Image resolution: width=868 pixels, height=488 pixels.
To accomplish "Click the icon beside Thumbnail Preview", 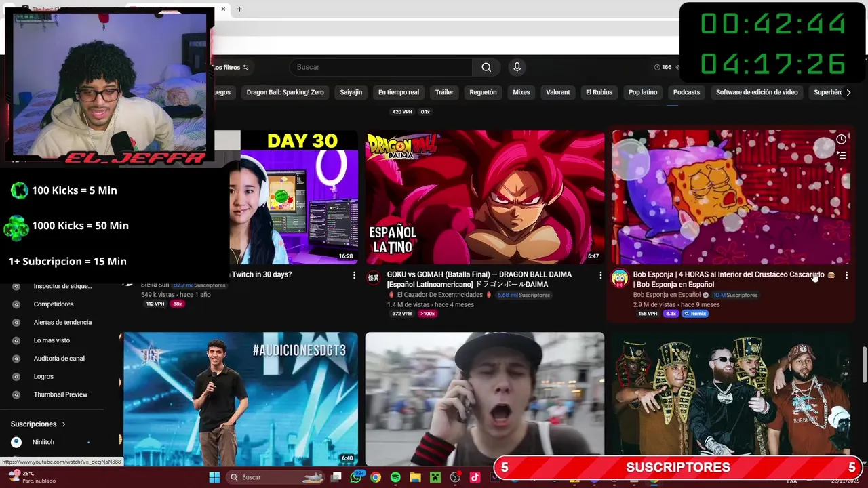I will (16, 394).
